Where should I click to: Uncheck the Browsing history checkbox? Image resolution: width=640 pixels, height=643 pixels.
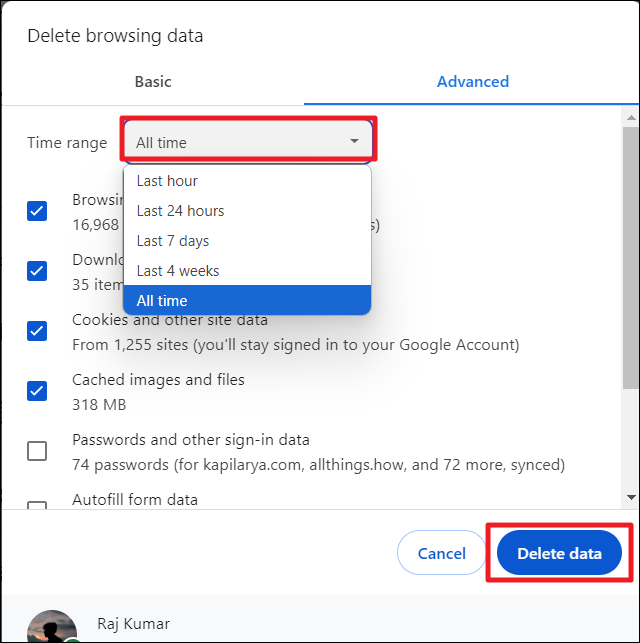[x=37, y=211]
